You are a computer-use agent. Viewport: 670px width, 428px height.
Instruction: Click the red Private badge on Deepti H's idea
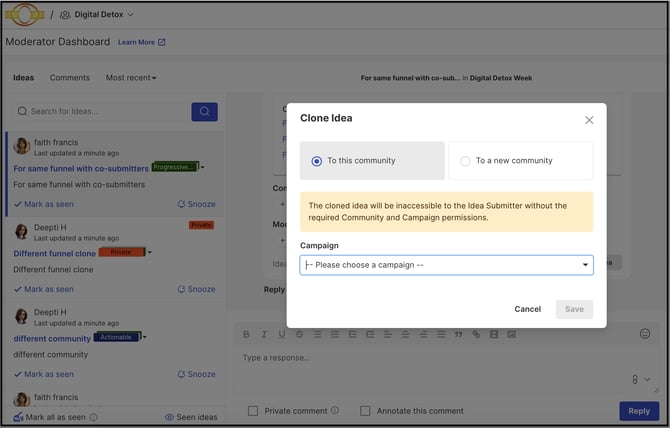[x=201, y=225]
